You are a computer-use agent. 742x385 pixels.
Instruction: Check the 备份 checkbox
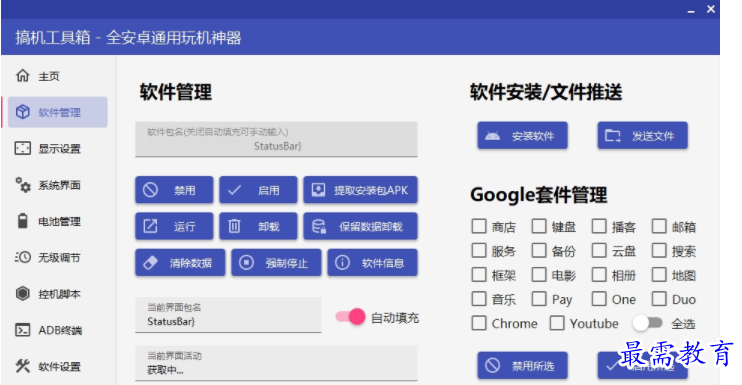tap(539, 251)
